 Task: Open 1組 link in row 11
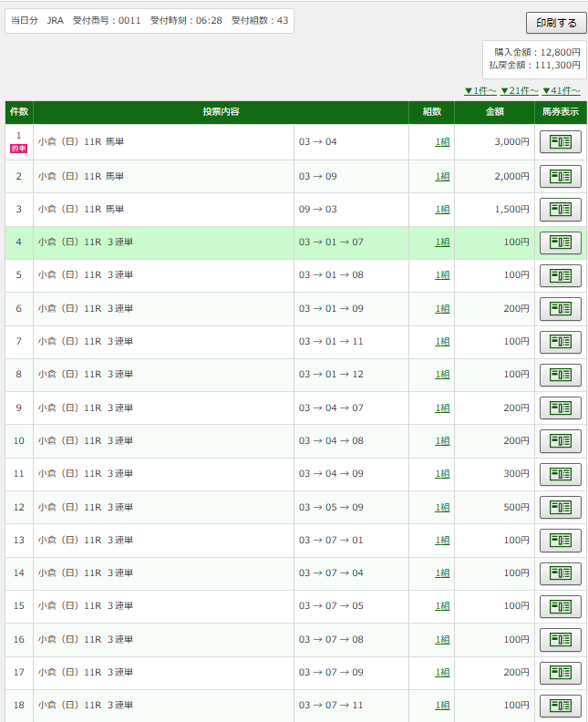click(442, 474)
